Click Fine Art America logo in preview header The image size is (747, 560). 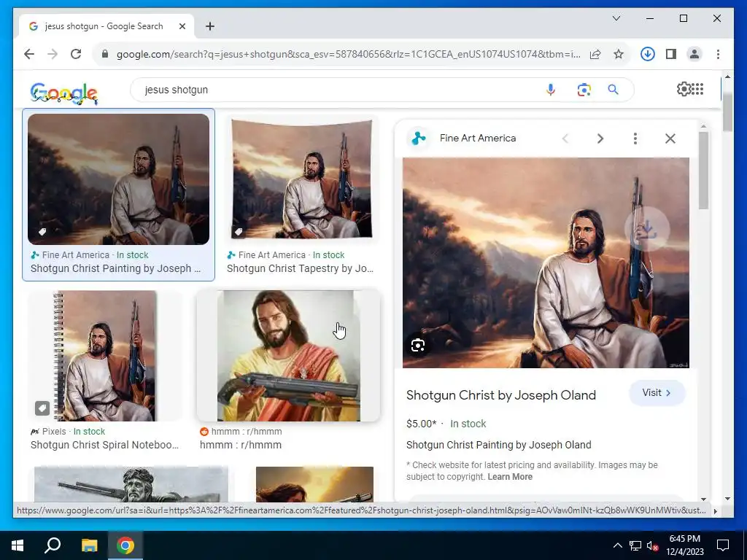419,138
